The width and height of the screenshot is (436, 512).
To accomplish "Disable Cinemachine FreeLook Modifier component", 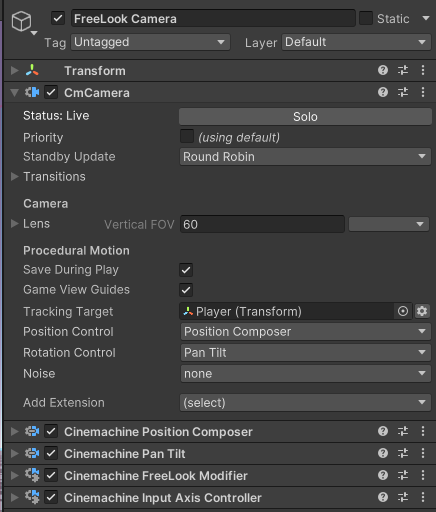I will click(x=51, y=475).
